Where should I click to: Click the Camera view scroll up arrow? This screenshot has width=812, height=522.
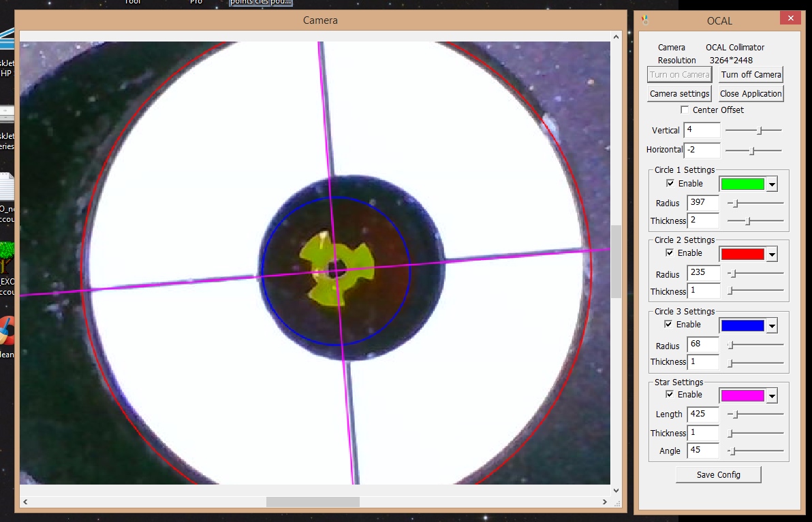tap(616, 37)
